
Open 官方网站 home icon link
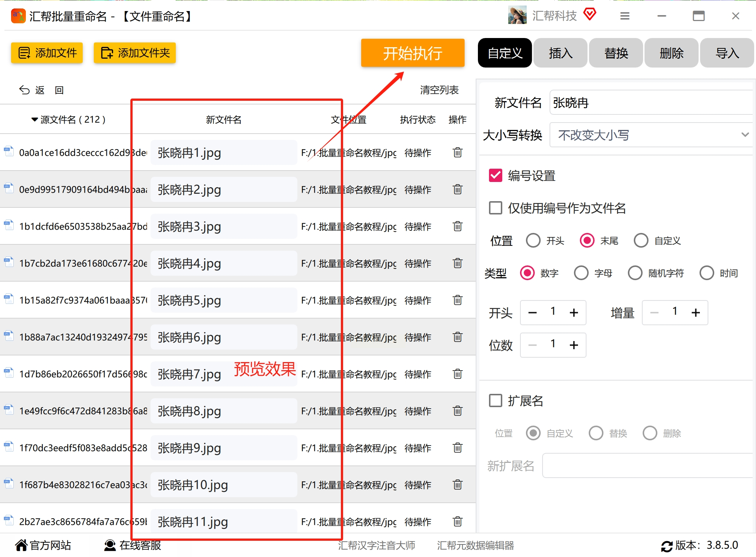(x=21, y=545)
